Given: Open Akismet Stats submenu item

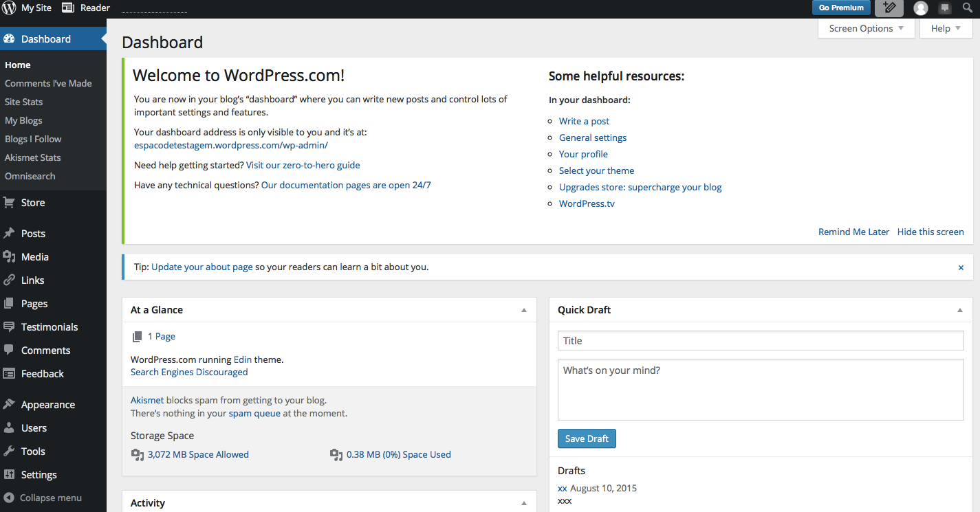Looking at the screenshot, I should tap(33, 157).
